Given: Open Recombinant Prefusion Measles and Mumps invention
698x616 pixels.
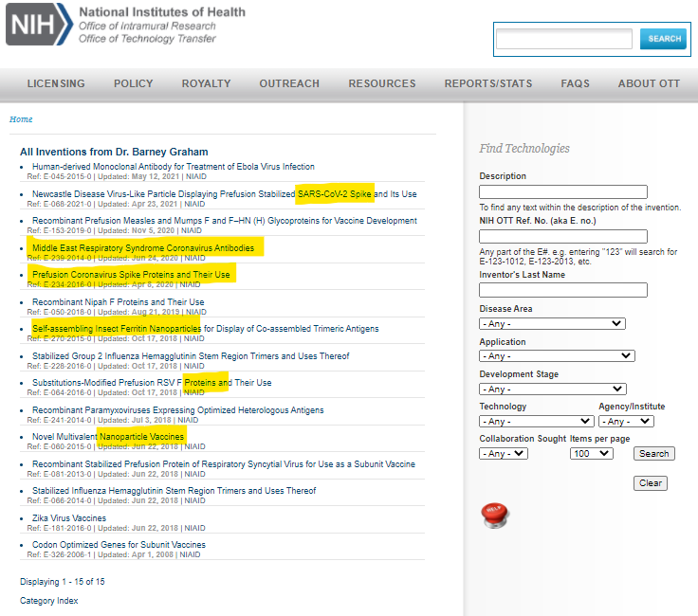Looking at the screenshot, I should click(x=225, y=221).
